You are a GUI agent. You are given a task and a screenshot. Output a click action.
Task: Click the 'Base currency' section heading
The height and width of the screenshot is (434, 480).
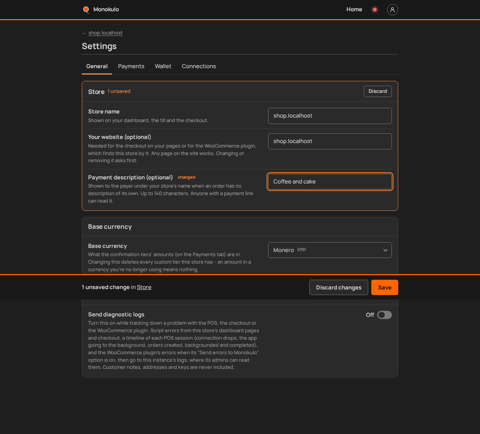click(110, 227)
